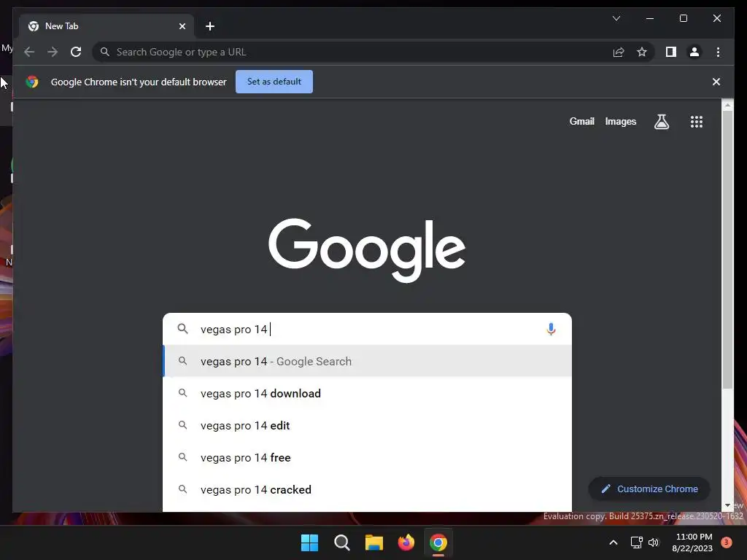
Task: Click magnifier icon in Google search box
Action: (x=183, y=329)
